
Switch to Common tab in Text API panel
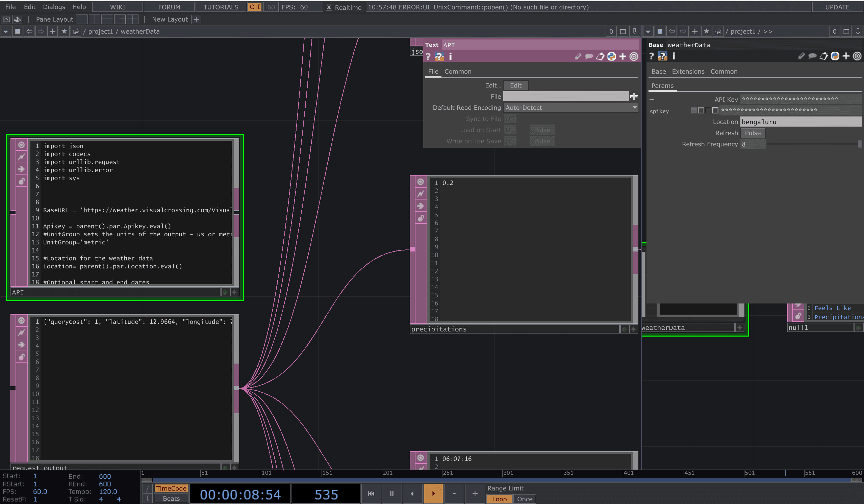tap(458, 72)
